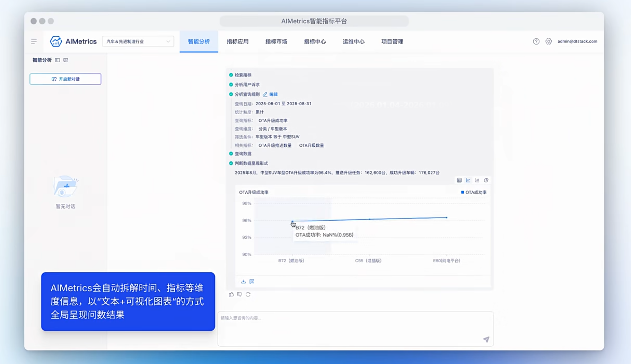The height and width of the screenshot is (364, 631).
Task: Switch the chart to line chart view
Action: click(468, 180)
